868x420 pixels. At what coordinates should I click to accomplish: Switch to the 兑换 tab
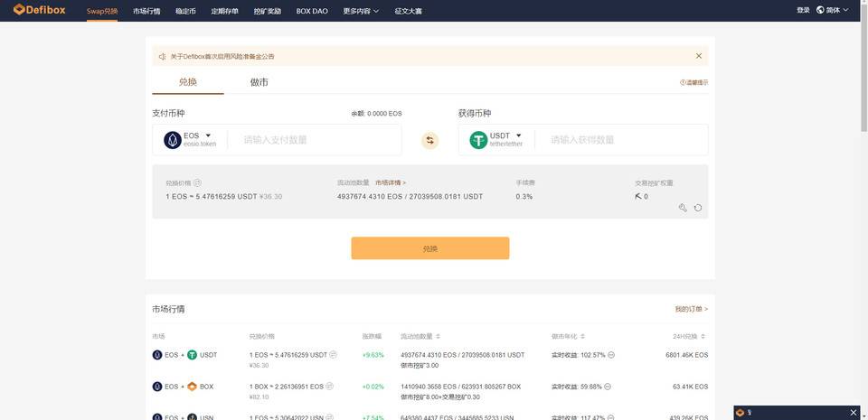coord(188,82)
